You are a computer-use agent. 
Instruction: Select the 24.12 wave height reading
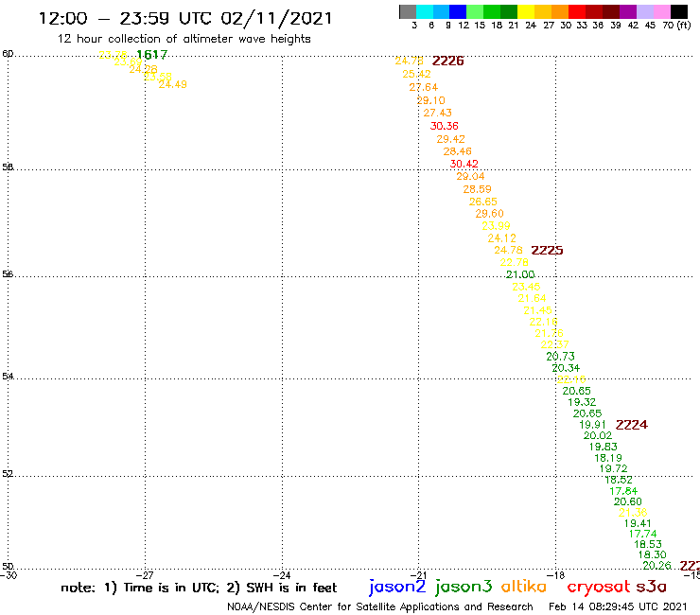(501, 238)
